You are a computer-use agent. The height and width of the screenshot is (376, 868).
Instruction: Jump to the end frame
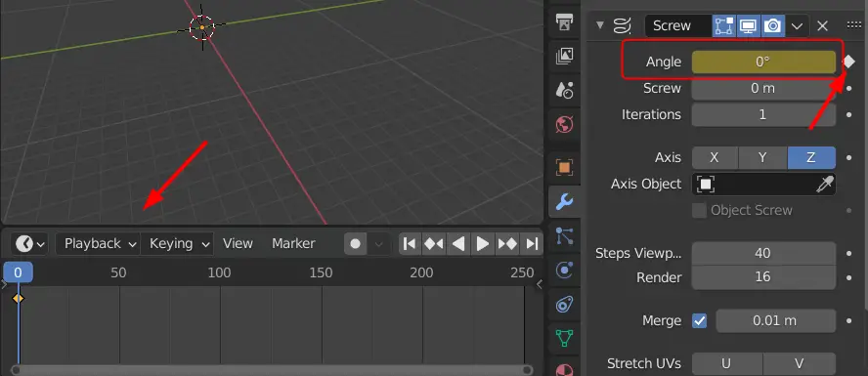click(532, 244)
